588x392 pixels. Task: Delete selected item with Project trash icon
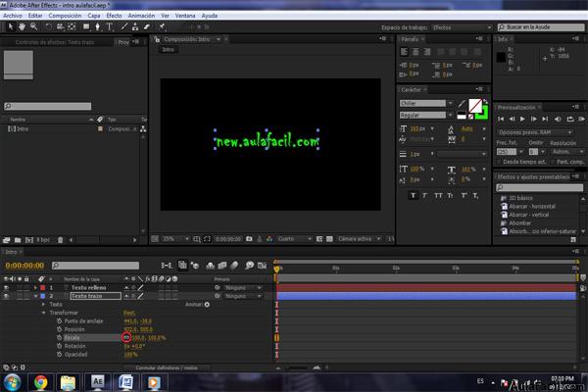(60, 240)
